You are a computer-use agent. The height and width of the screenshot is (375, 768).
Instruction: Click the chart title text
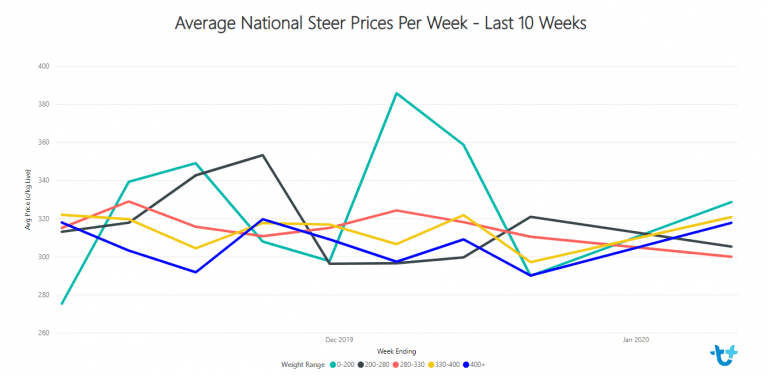click(381, 23)
